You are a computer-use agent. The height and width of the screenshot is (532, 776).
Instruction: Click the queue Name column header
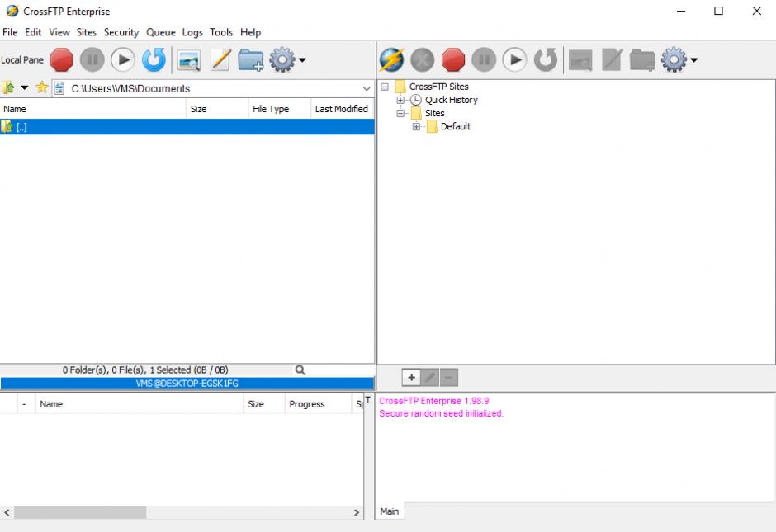(x=139, y=404)
